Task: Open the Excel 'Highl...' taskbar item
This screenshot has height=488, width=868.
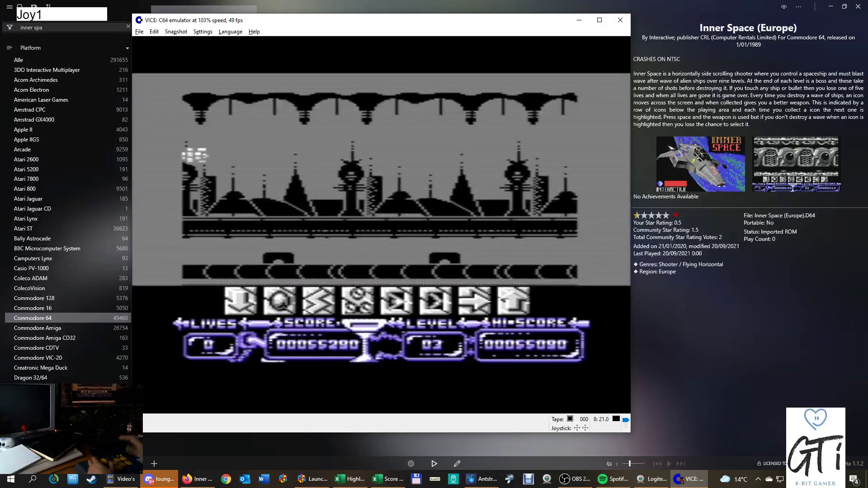Action: [350, 479]
